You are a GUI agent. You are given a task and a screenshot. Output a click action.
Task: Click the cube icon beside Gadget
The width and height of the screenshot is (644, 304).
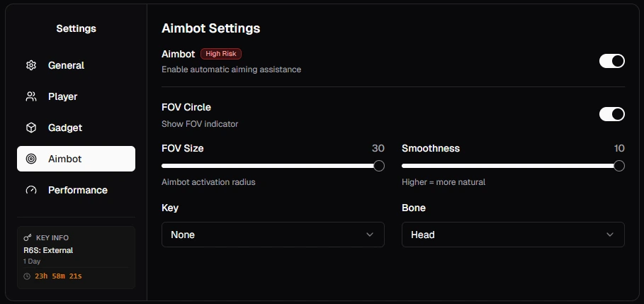31,128
